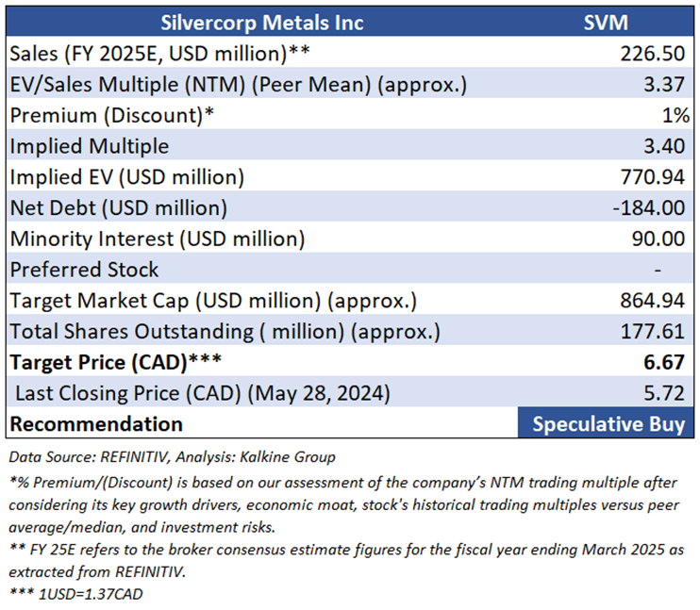Click the Preferred Stock row label
The height and width of the screenshot is (610, 700).
coord(85,270)
